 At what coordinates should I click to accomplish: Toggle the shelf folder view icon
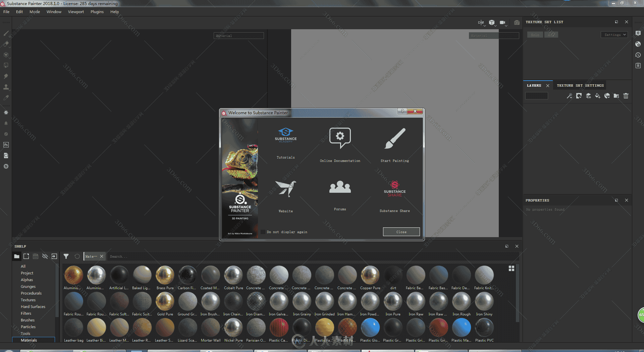[17, 256]
